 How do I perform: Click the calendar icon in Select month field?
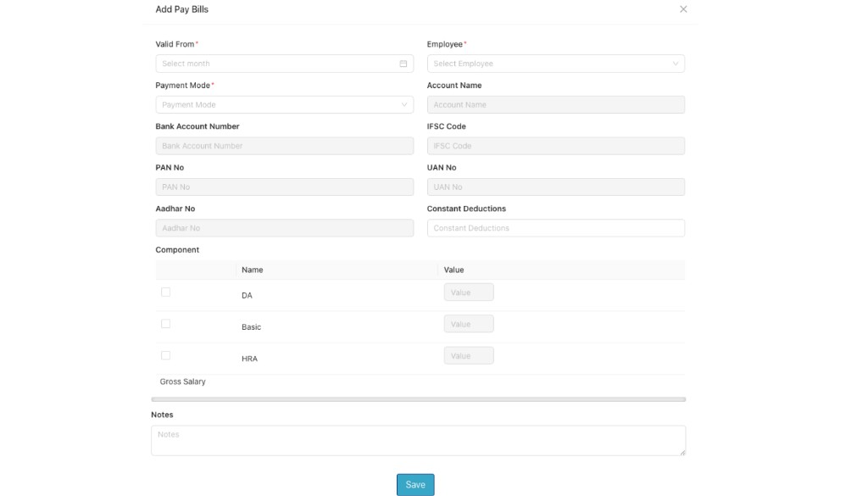click(404, 63)
